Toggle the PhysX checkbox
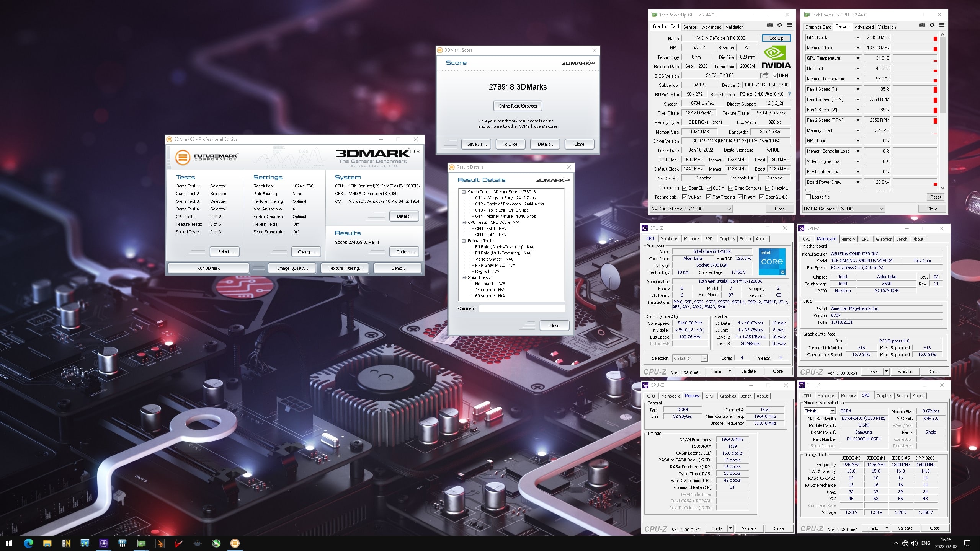980x551 pixels. (740, 197)
